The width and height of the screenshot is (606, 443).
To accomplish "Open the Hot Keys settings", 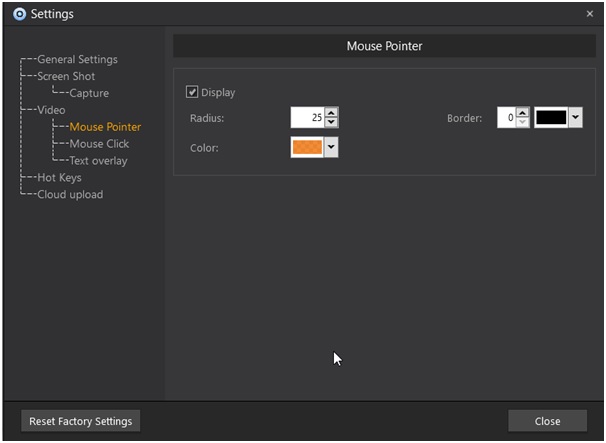I will tap(59, 178).
